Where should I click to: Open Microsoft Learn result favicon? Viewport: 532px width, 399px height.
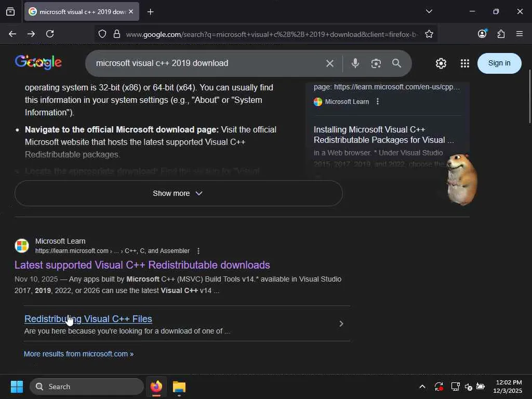click(x=22, y=246)
